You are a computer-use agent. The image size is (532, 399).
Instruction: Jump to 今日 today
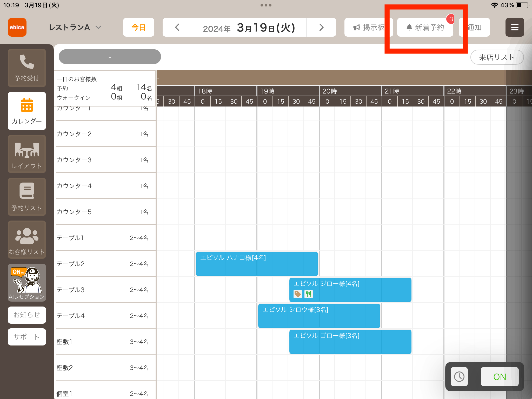139,27
